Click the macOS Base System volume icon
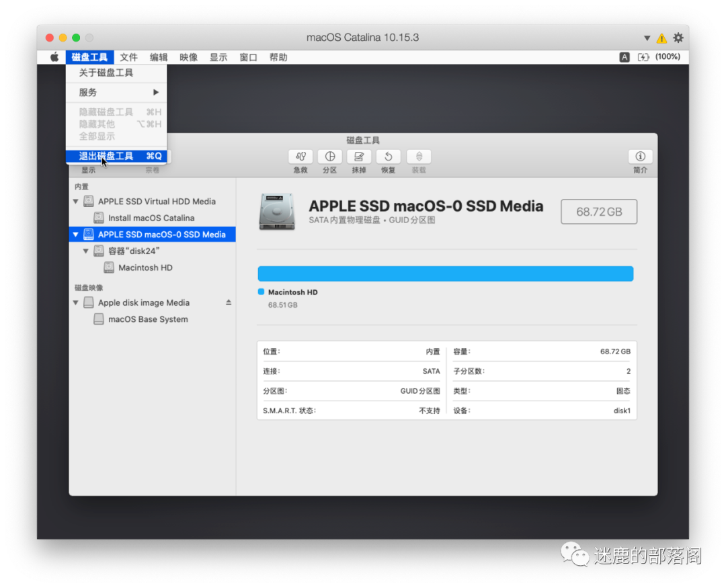 pyautogui.click(x=99, y=319)
